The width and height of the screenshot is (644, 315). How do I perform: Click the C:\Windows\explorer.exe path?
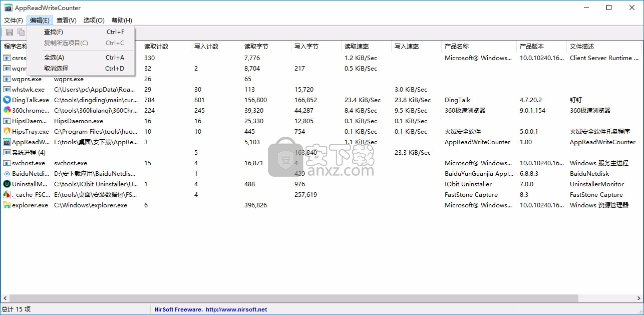pyautogui.click(x=91, y=205)
